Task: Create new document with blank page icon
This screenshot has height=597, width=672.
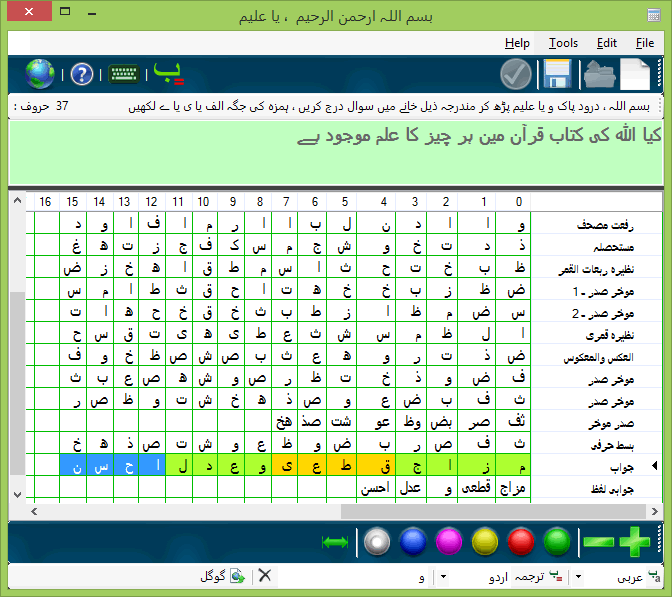Action: click(x=635, y=74)
